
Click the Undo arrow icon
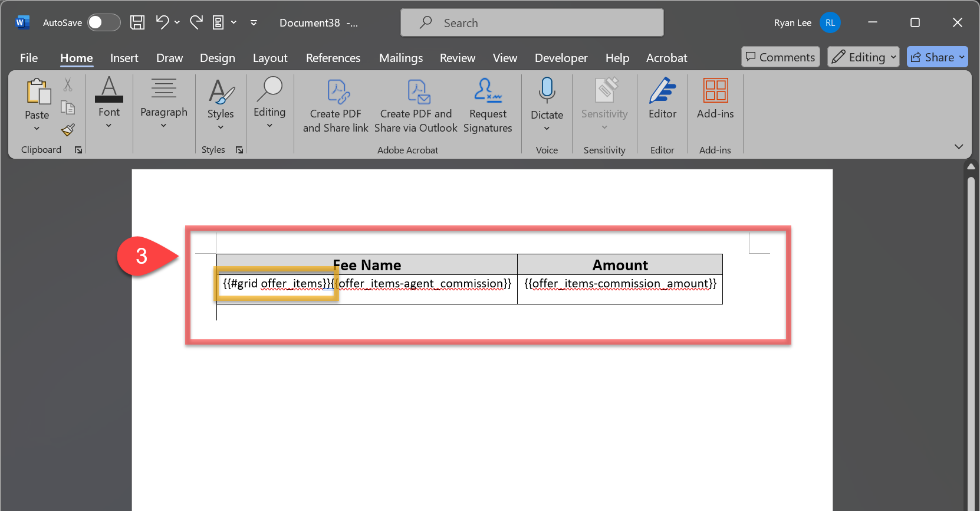click(162, 22)
